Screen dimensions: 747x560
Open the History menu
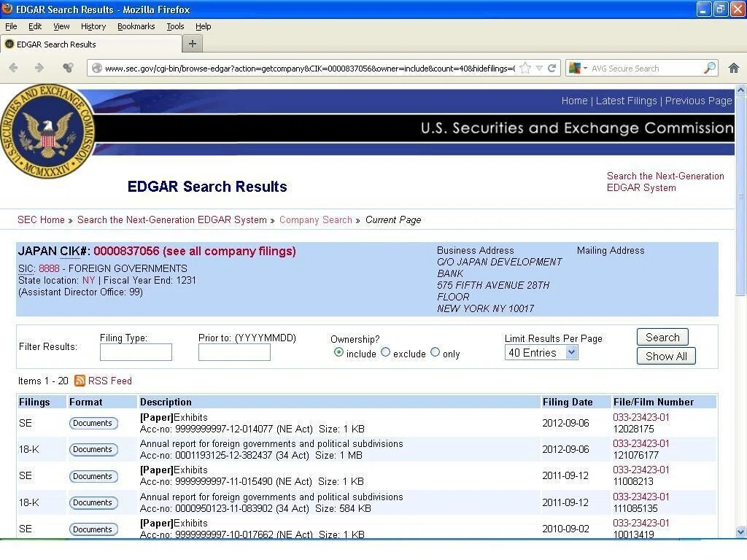(x=93, y=26)
